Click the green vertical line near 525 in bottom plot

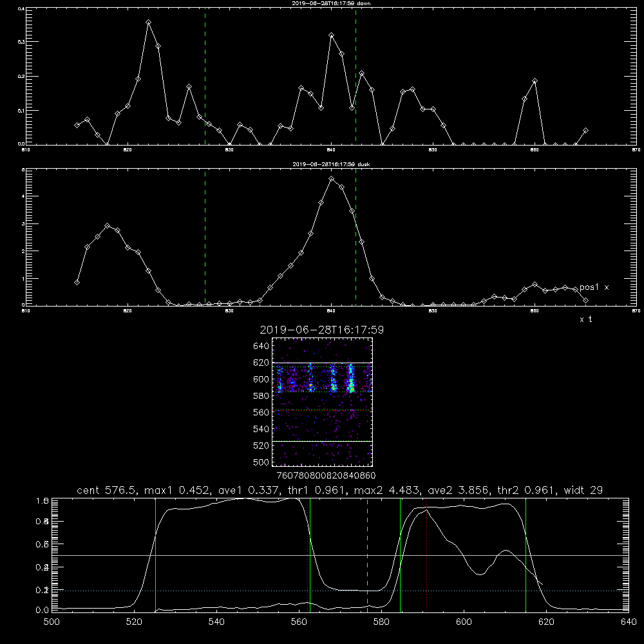155,555
